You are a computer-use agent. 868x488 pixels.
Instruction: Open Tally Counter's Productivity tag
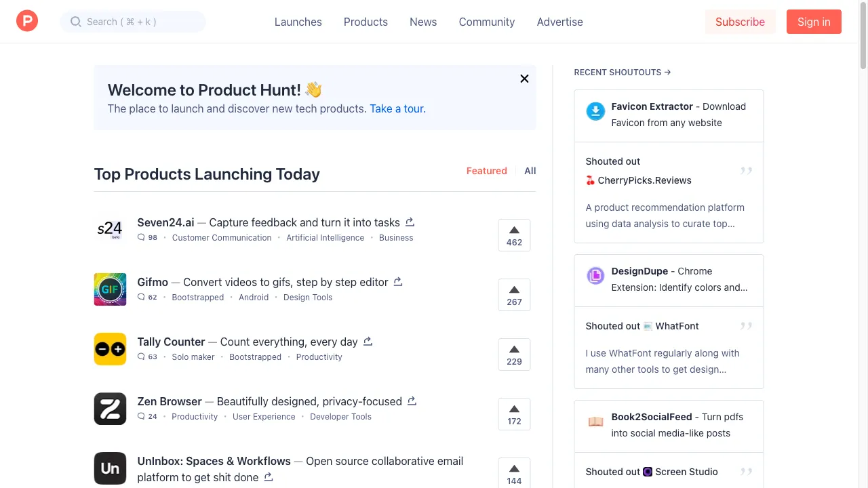[319, 357]
